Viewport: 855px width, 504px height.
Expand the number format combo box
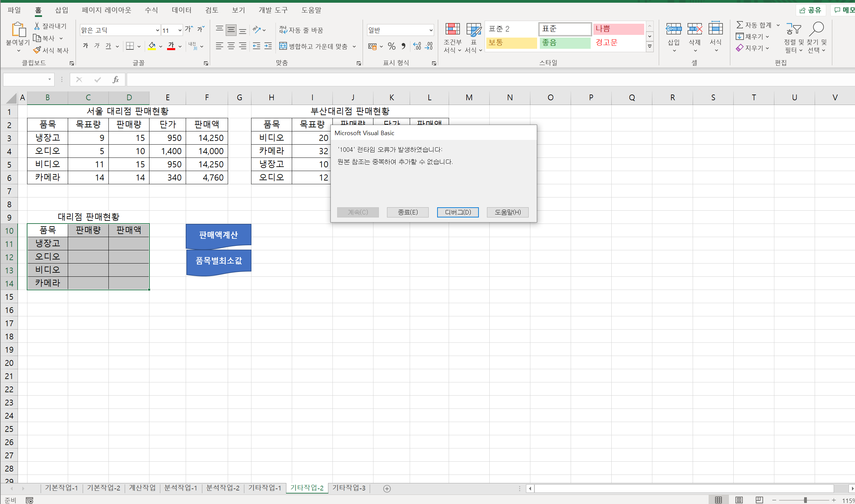(x=431, y=30)
